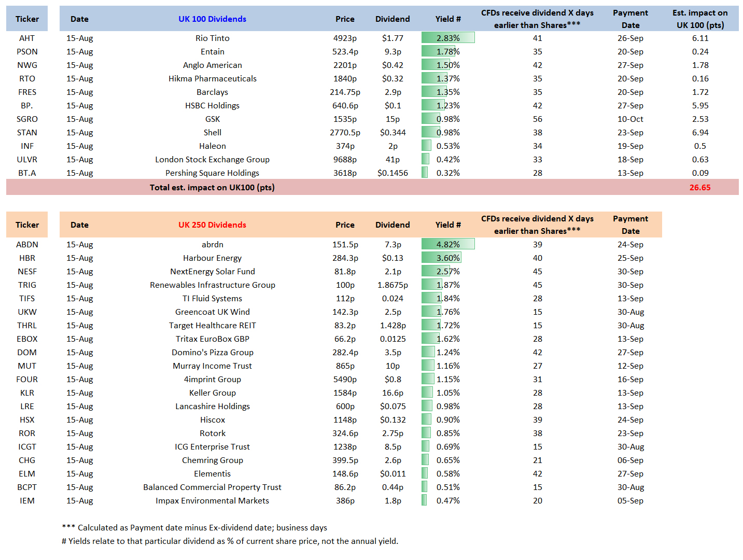Select the Est. impact on UK 100 header
This screenshot has height=560, width=743.
pyautogui.click(x=700, y=19)
